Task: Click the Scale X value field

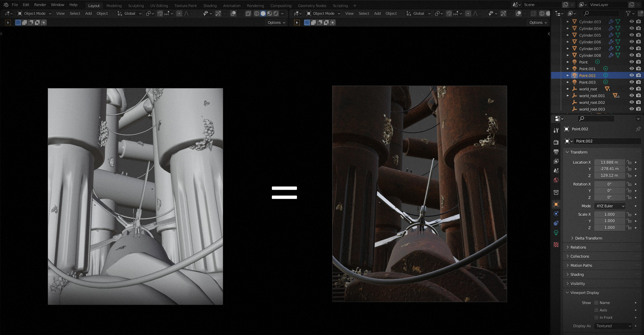Action: point(609,214)
